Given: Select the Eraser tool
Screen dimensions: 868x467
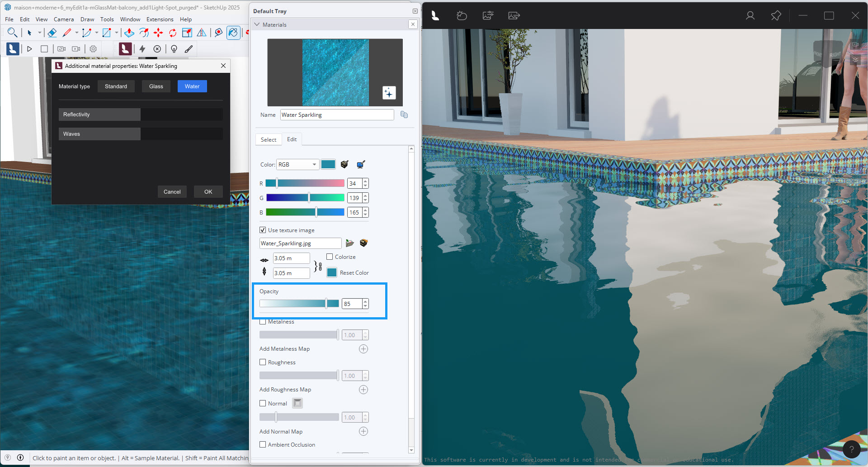Looking at the screenshot, I should point(52,33).
